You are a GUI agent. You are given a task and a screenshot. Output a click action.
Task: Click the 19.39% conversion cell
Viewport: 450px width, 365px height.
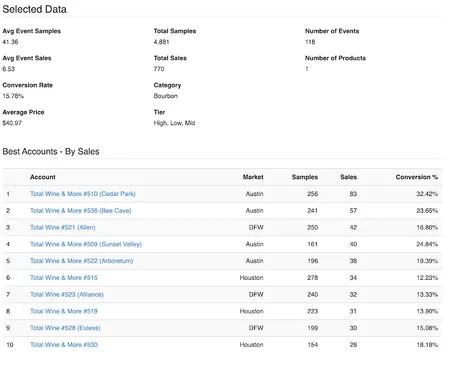[427, 261]
